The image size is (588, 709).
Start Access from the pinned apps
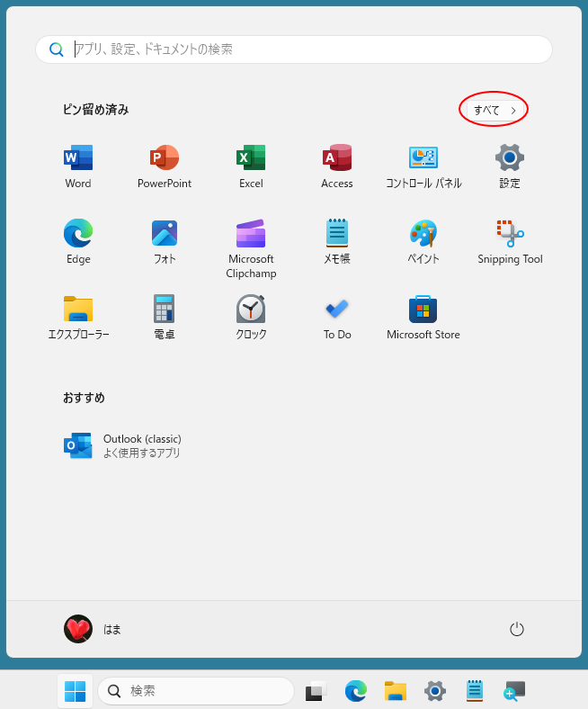(x=337, y=166)
